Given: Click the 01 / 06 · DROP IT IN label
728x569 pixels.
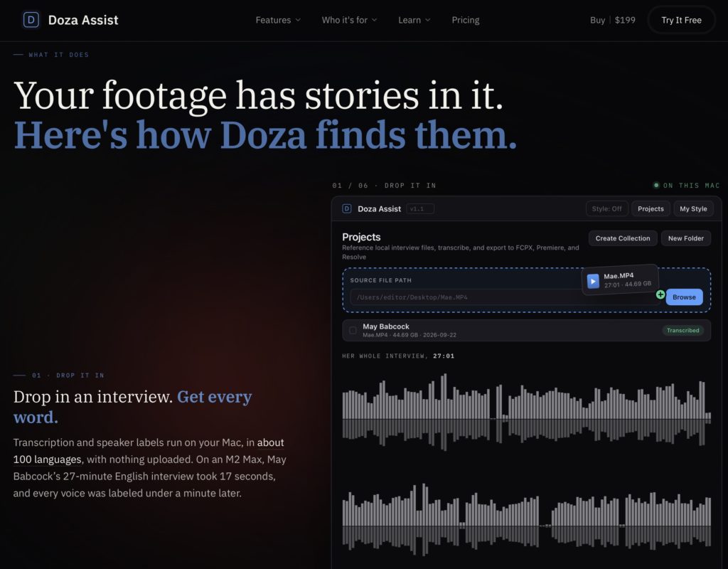Looking at the screenshot, I should pyautogui.click(x=384, y=186).
